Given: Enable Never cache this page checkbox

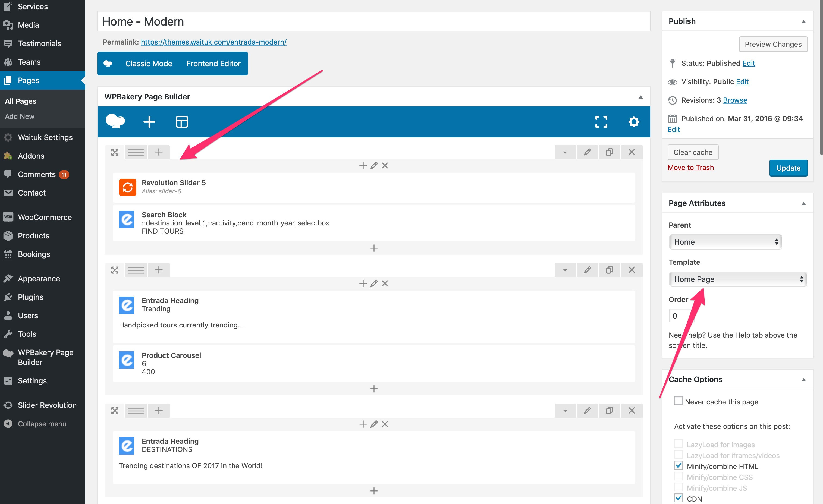Looking at the screenshot, I should pos(678,401).
